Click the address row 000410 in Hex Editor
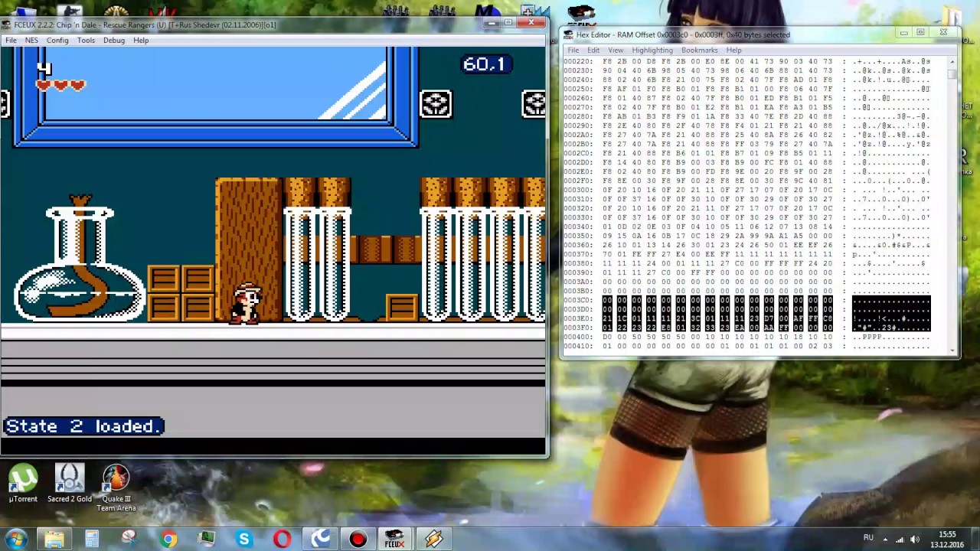Viewport: 980px width, 551px height. (x=747, y=346)
